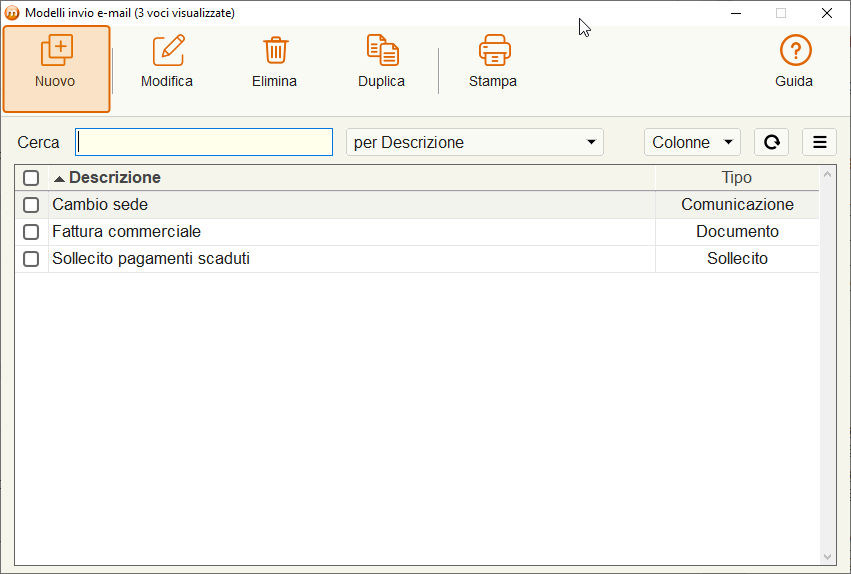Image resolution: width=851 pixels, height=574 pixels.
Task: Delete the selection with Elimina
Action: click(275, 61)
